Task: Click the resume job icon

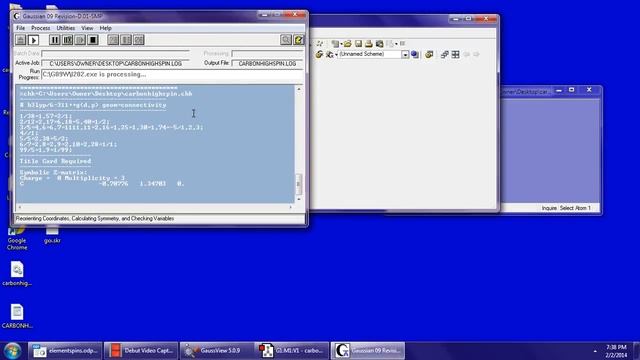Action: [80, 40]
